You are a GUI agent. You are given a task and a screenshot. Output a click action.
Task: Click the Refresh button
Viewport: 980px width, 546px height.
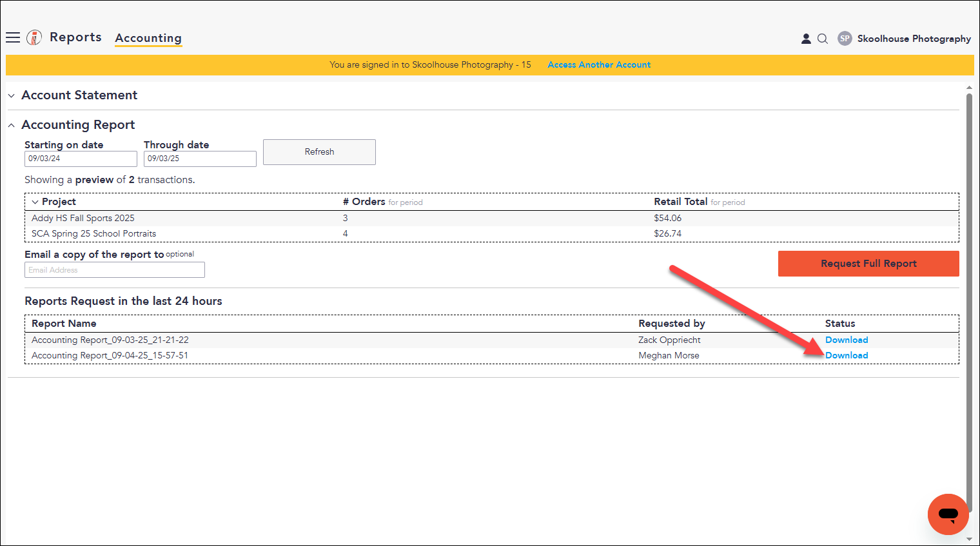[319, 152]
